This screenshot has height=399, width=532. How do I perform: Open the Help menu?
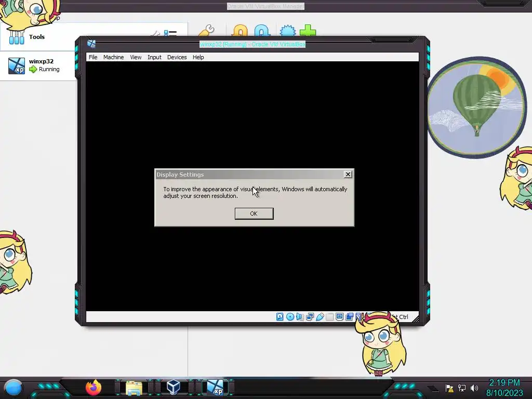(x=198, y=57)
